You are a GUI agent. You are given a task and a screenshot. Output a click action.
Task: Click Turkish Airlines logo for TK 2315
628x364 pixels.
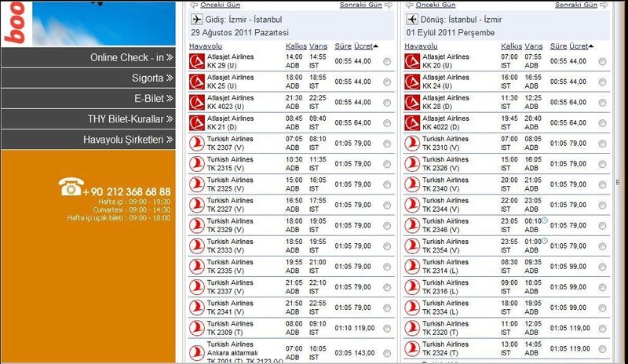click(x=197, y=164)
